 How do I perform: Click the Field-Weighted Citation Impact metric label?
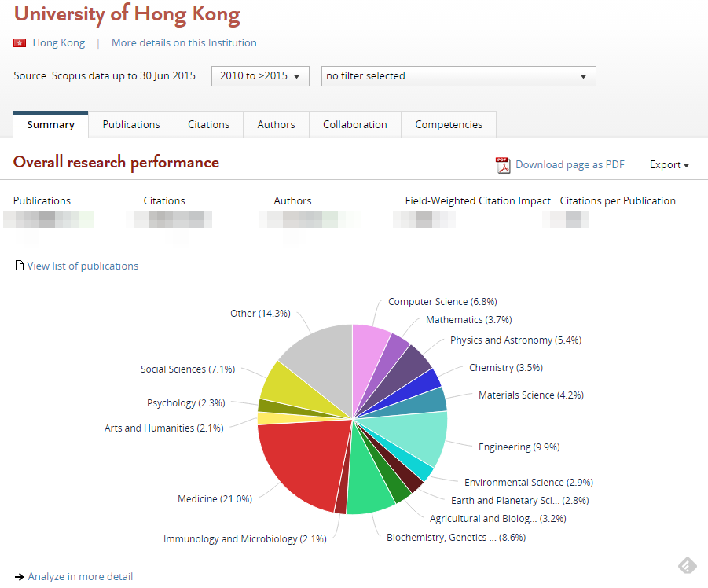tap(478, 201)
